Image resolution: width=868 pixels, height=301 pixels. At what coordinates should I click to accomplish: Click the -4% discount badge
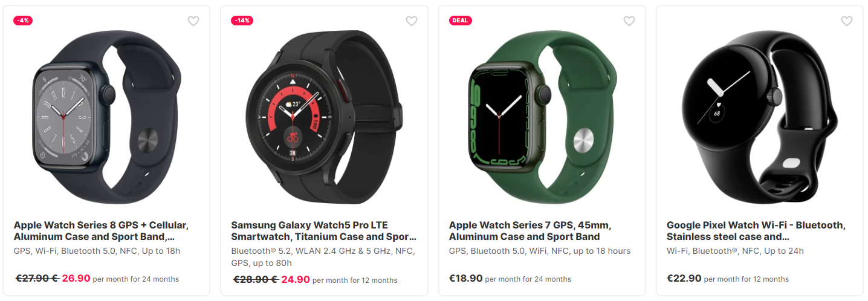[23, 21]
